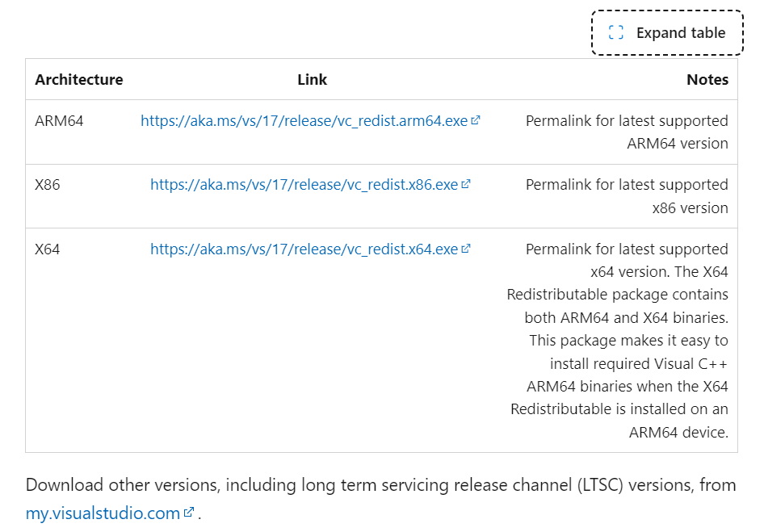Click external-link icon after x86.exe URL
Image resolution: width=764 pixels, height=532 pixels.
coord(466,184)
